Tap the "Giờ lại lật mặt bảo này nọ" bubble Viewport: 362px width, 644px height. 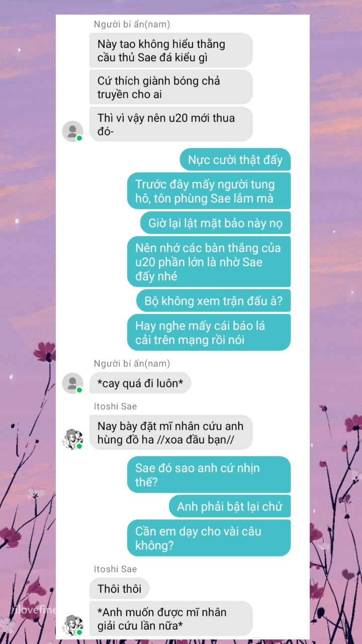(215, 223)
